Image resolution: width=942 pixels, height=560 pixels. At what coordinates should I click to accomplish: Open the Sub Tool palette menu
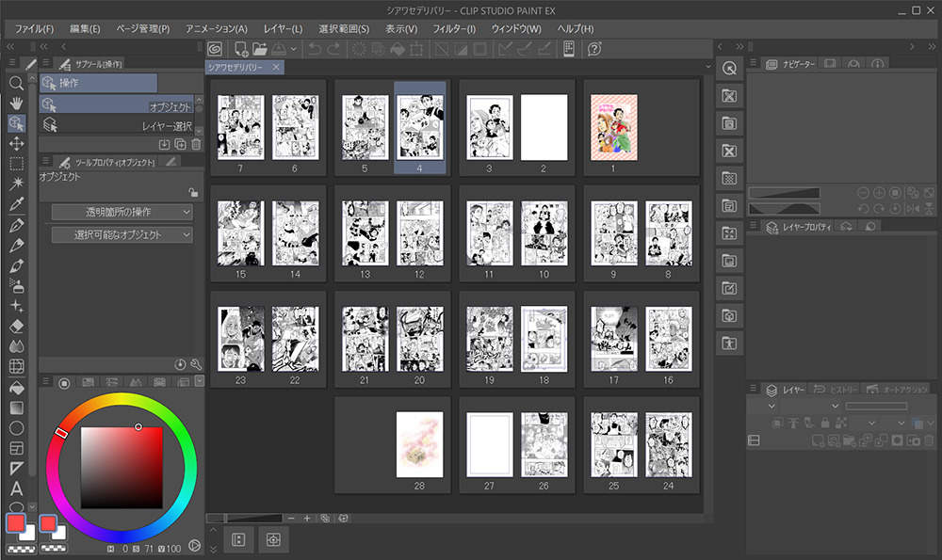(45, 62)
